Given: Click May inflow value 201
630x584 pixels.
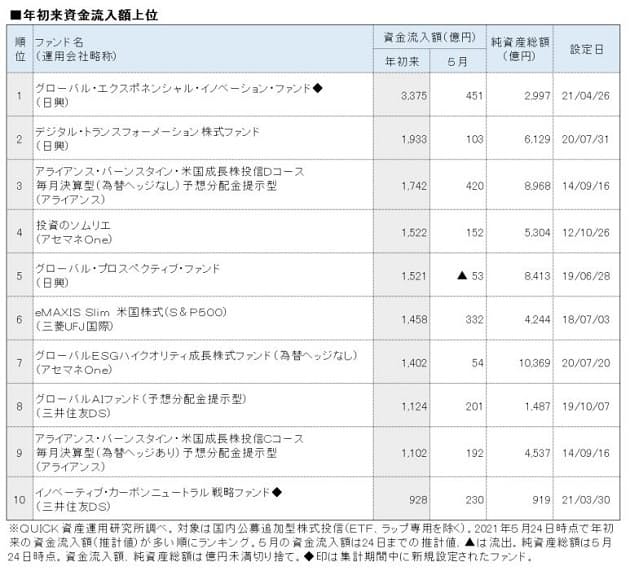Looking at the screenshot, I should tap(474, 406).
